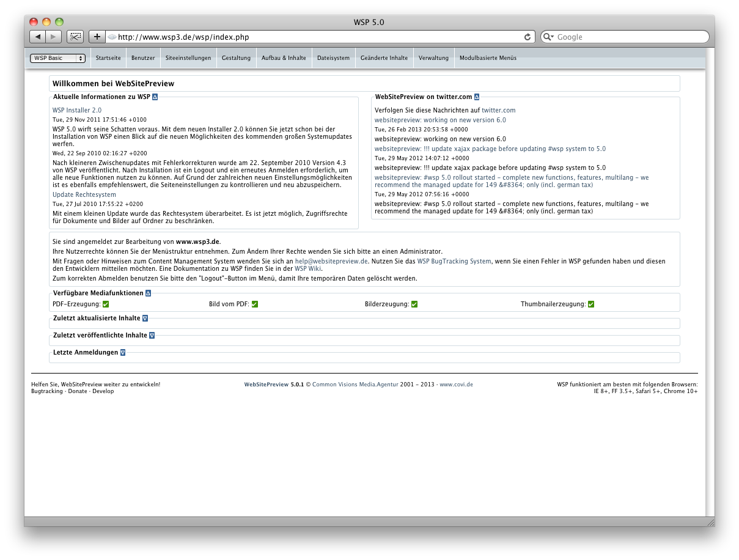The image size is (739, 560).
Task: Open the web clip scissors button
Action: pyautogui.click(x=75, y=37)
